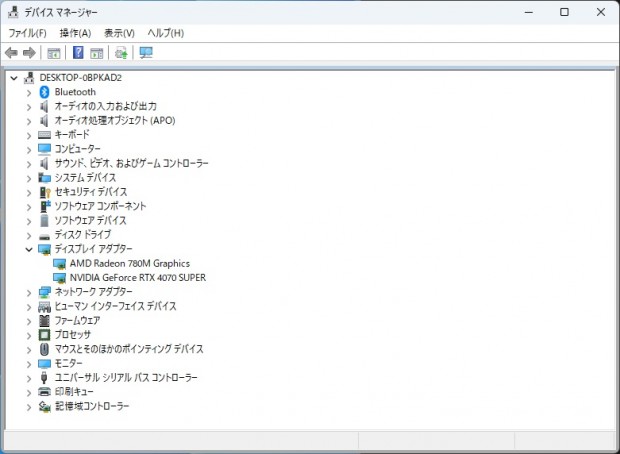Click the ユニバーサル シリアル バス USB icon

pos(44,378)
